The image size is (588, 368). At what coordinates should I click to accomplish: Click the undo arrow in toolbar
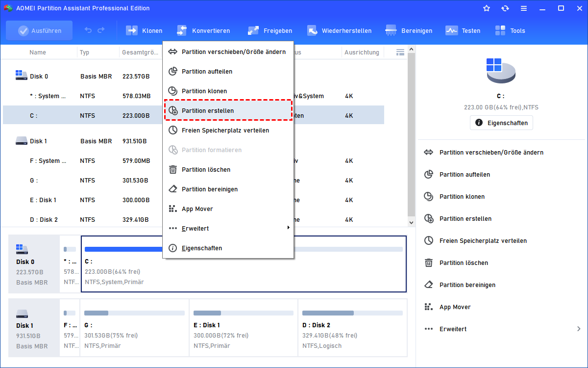(88, 30)
